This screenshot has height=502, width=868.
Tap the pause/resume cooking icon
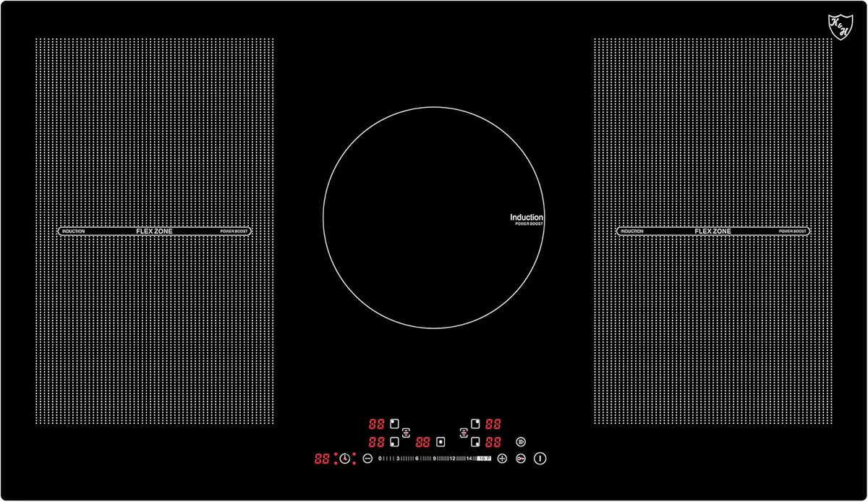pyautogui.click(x=521, y=441)
